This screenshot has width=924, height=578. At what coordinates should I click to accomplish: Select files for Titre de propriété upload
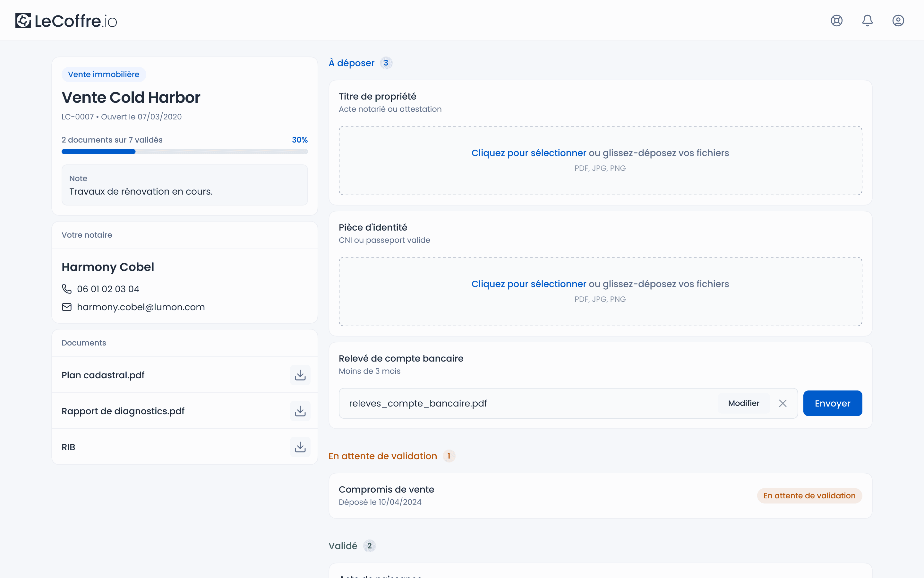tap(600, 161)
